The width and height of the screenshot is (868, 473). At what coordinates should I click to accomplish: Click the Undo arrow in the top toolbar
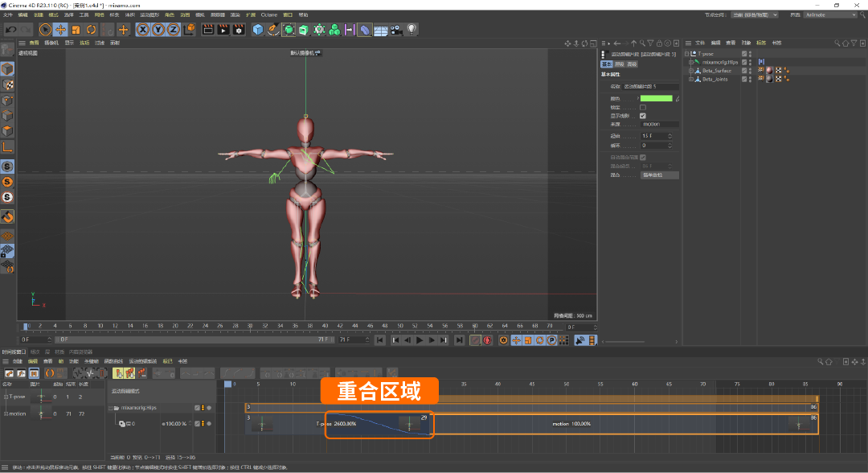(x=11, y=29)
